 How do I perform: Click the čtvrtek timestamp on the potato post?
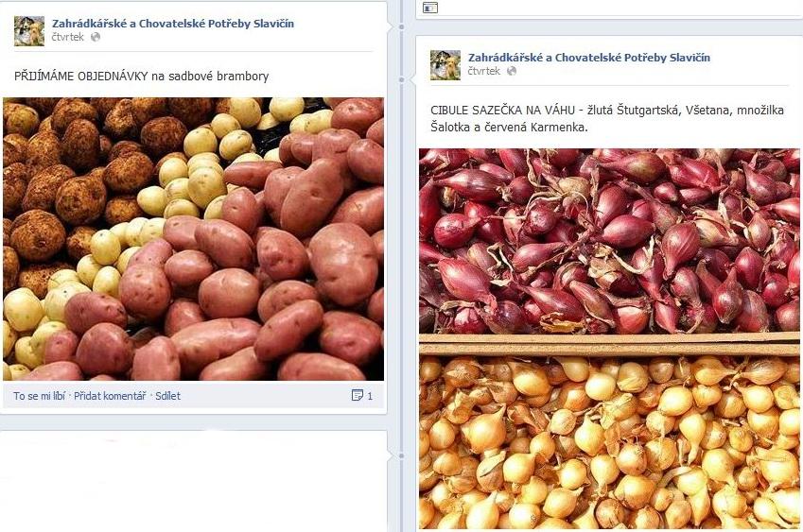[67, 37]
